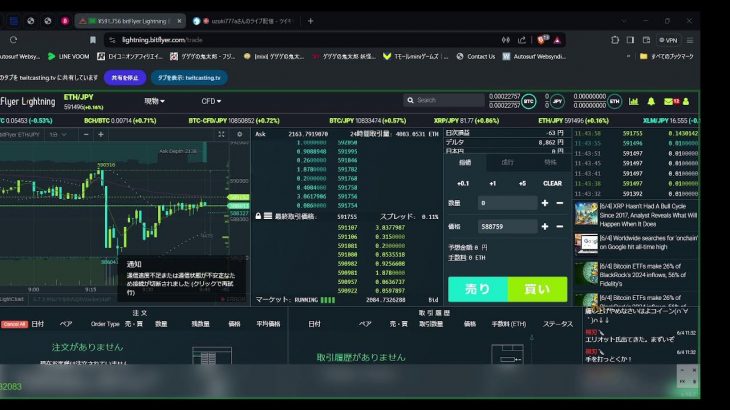The height and width of the screenshot is (410, 730).
Task: Click the 買い buy button
Action: [537, 289]
